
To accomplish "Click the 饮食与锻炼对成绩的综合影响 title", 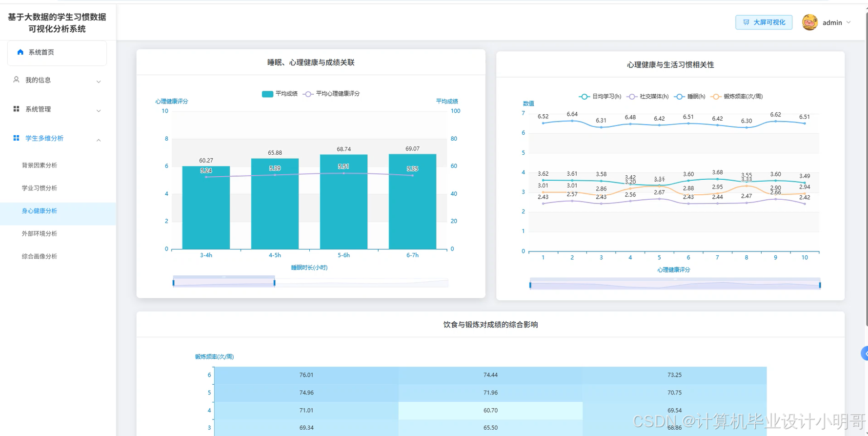I will (x=490, y=325).
